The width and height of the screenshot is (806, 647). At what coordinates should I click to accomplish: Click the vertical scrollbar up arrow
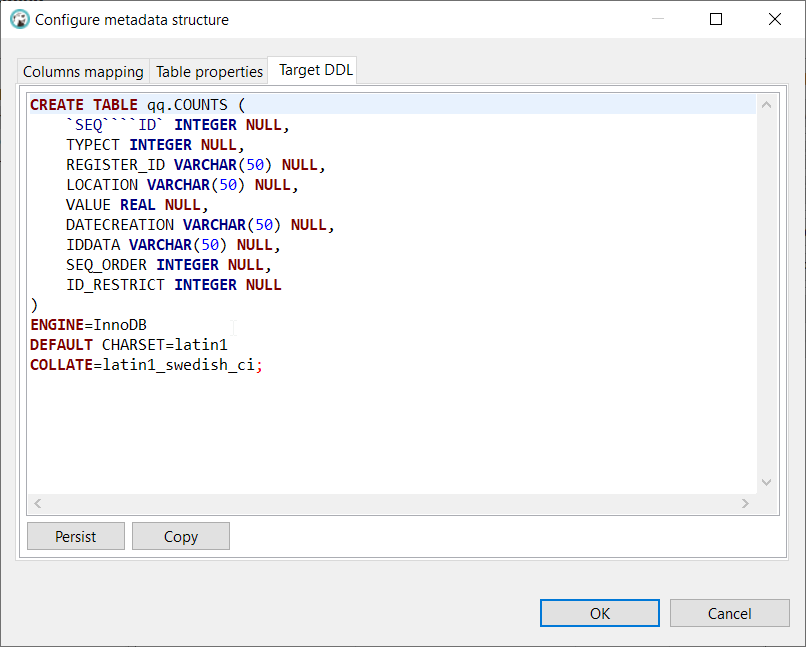click(766, 103)
